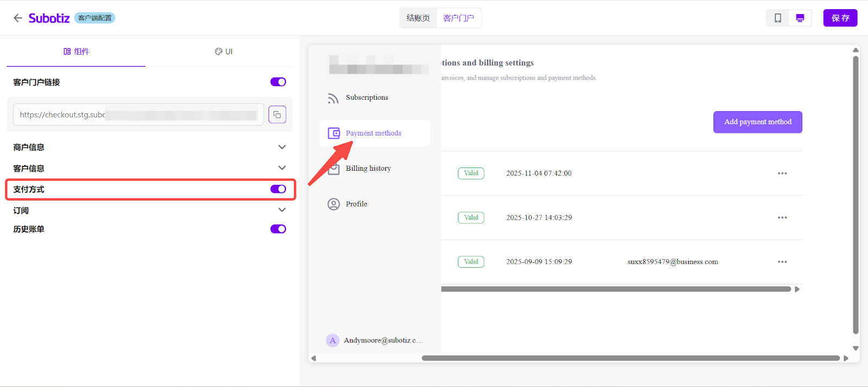
Task: Switch to desktop device preview
Action: [x=800, y=18]
